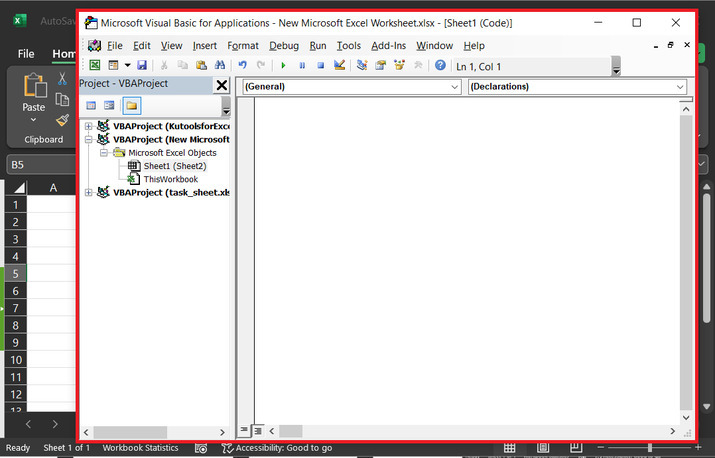Click Full Module View button
The height and width of the screenshot is (458, 715).
258,430
